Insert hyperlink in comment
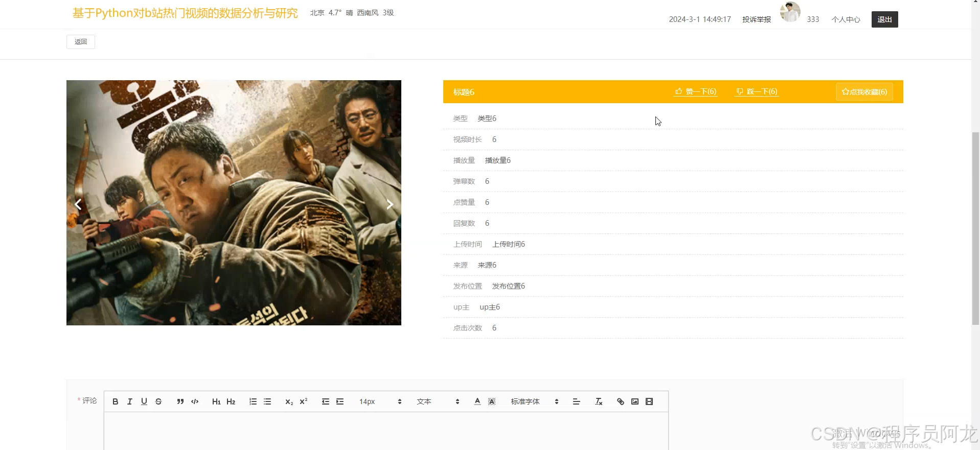The image size is (980, 450). [x=621, y=401]
